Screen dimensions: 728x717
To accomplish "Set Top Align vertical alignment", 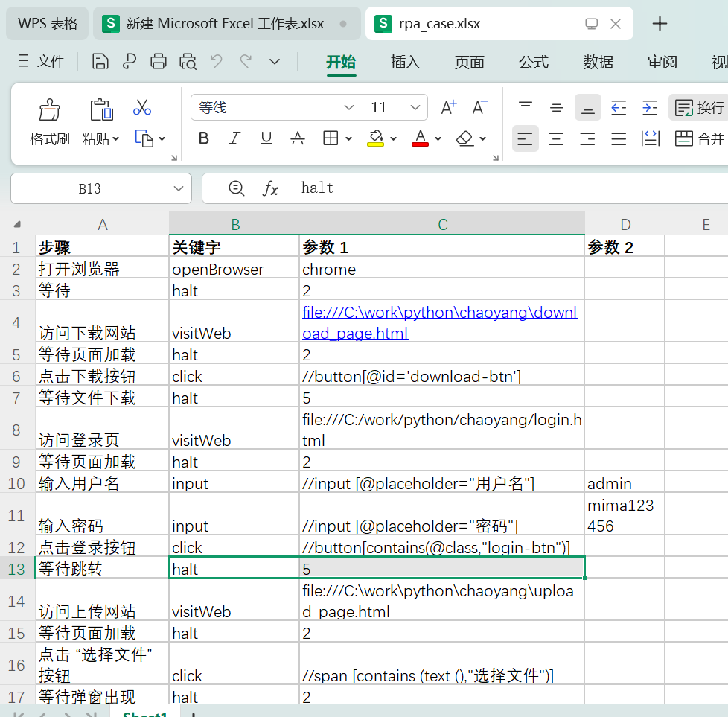I will point(525,107).
